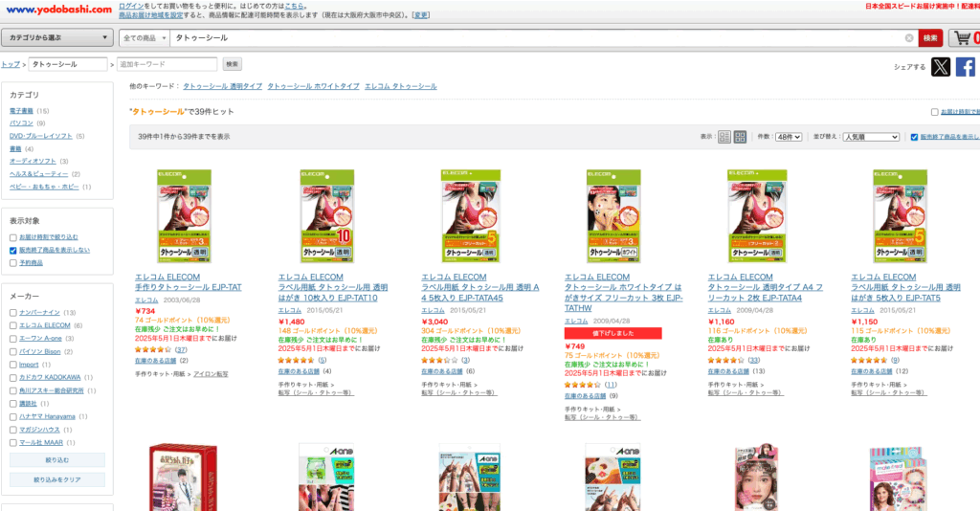Screen dimensions: 980x511
Task: Click the トップ breadcrumb link
Action: 11,64
